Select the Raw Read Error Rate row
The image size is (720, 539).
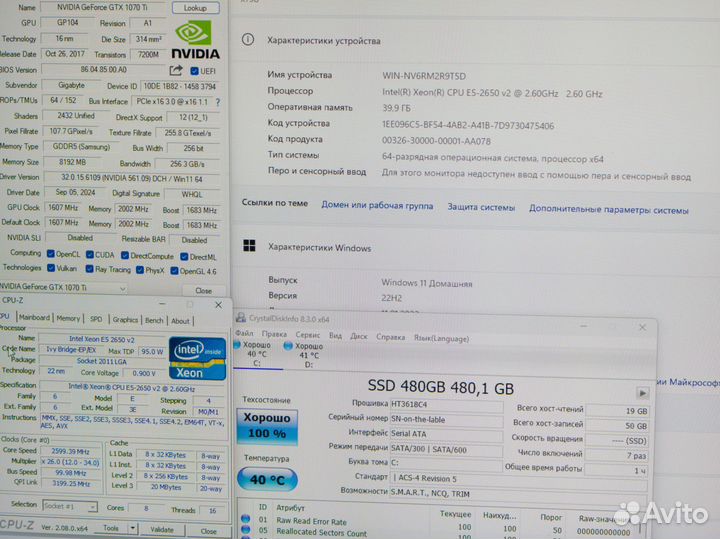point(441,522)
